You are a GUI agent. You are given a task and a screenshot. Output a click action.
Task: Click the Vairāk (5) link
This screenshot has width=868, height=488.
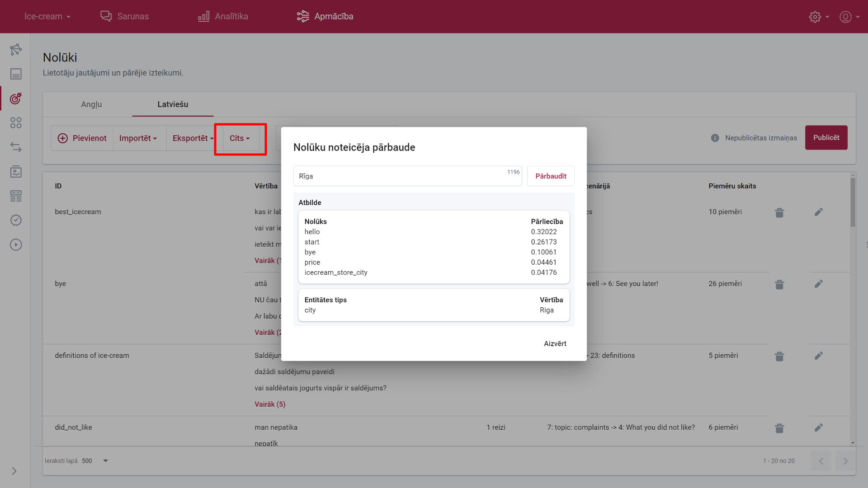(x=270, y=404)
